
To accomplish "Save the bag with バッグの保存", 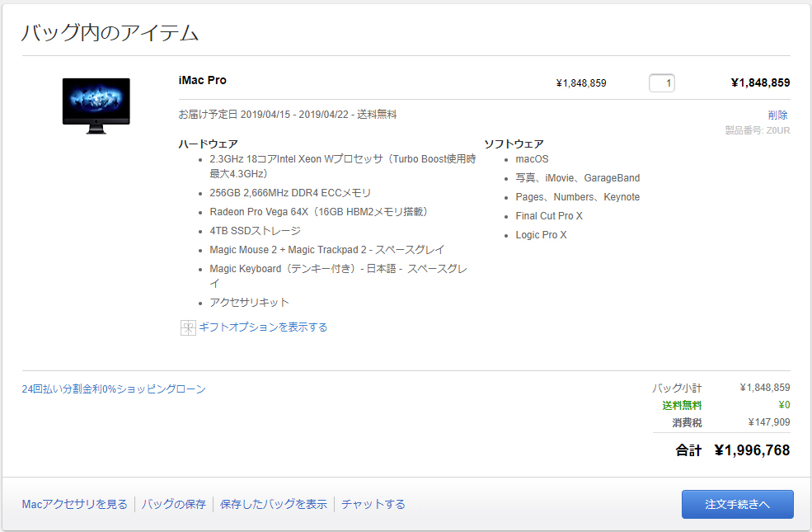I will (x=173, y=504).
